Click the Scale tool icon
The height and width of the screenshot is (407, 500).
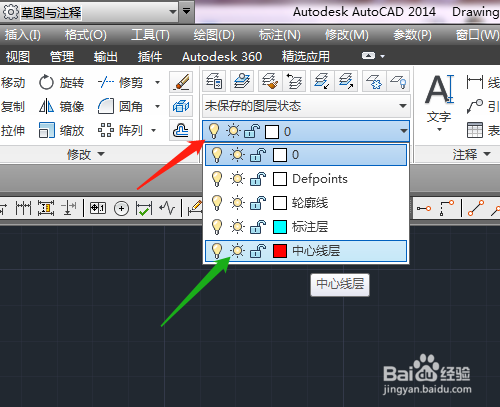pyautogui.click(x=46, y=130)
